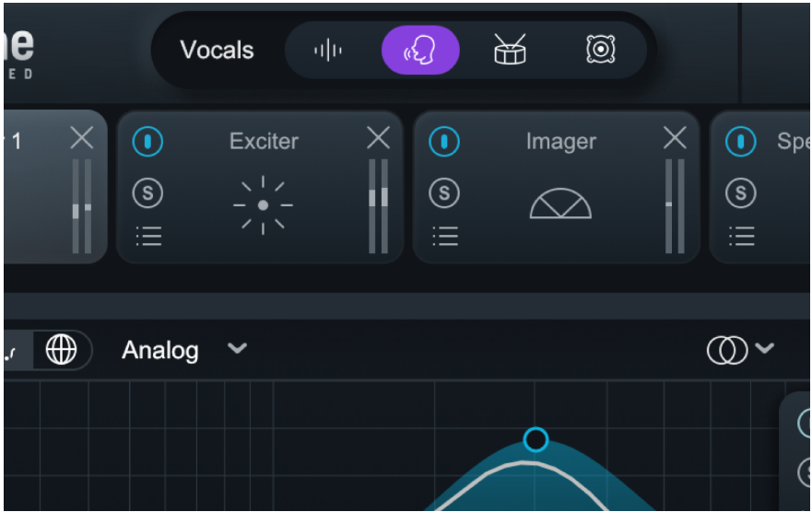This screenshot has height=512, width=812.
Task: Expand the channel mode chevron
Action: pos(764,348)
